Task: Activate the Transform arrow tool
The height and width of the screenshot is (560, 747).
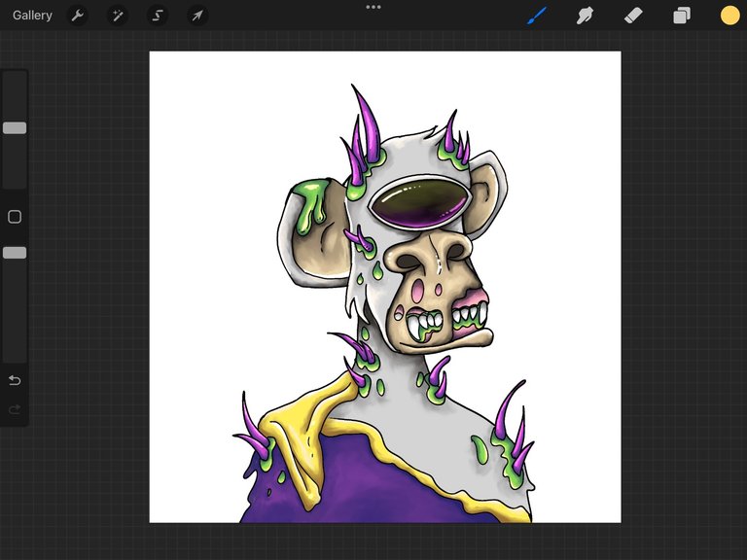Action: [x=196, y=16]
